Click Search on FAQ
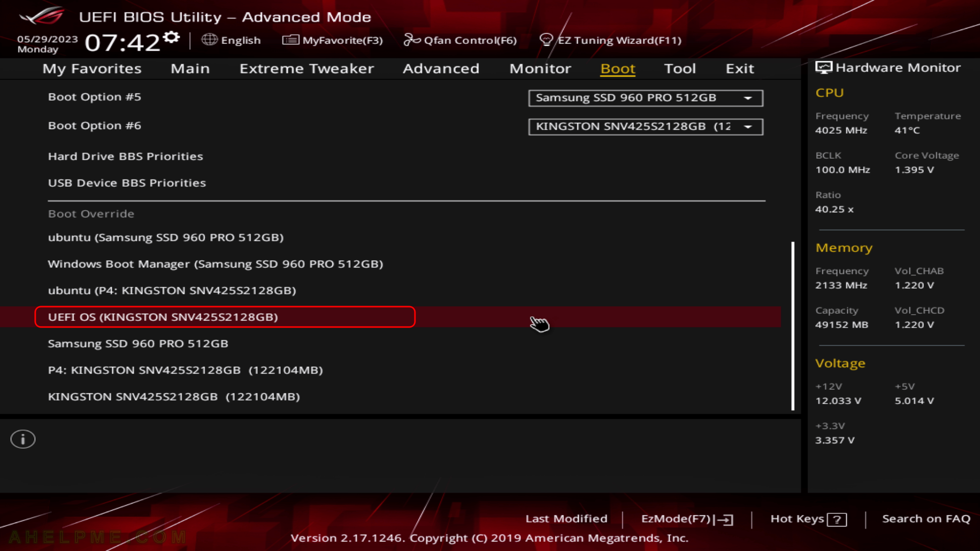This screenshot has width=980, height=551. [926, 519]
